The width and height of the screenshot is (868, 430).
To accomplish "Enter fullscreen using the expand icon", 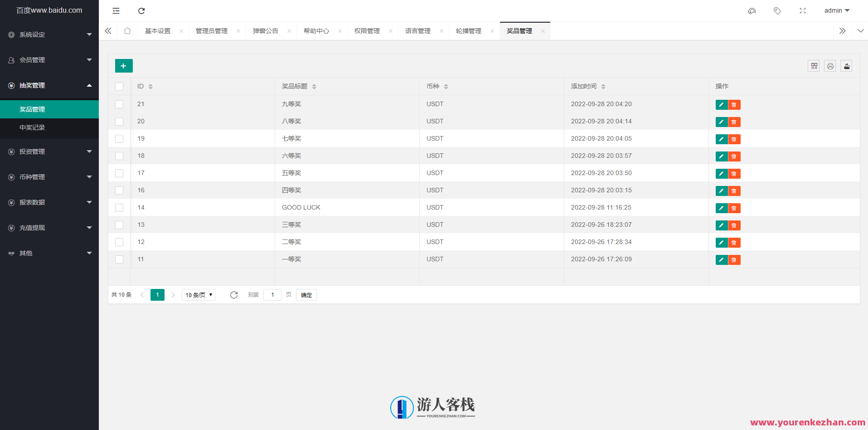I will coord(803,10).
